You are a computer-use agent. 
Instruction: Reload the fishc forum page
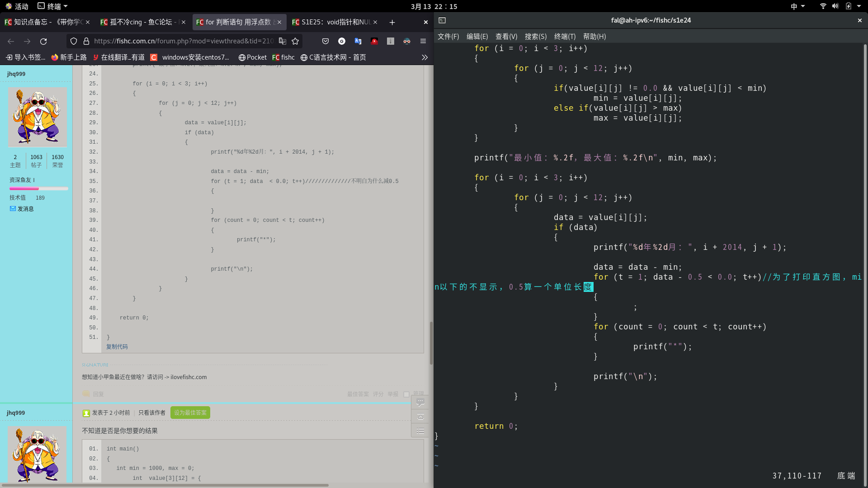tap(43, 41)
